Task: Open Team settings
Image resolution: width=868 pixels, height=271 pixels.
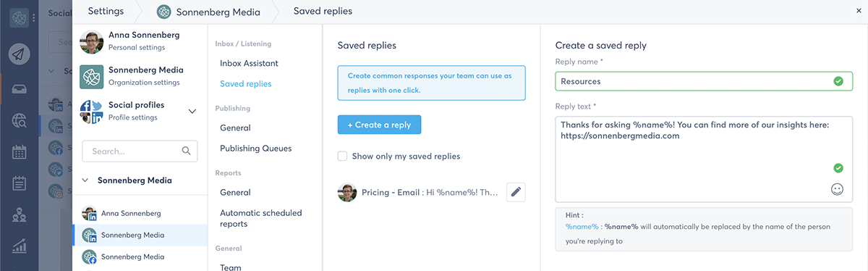Action: click(x=231, y=267)
